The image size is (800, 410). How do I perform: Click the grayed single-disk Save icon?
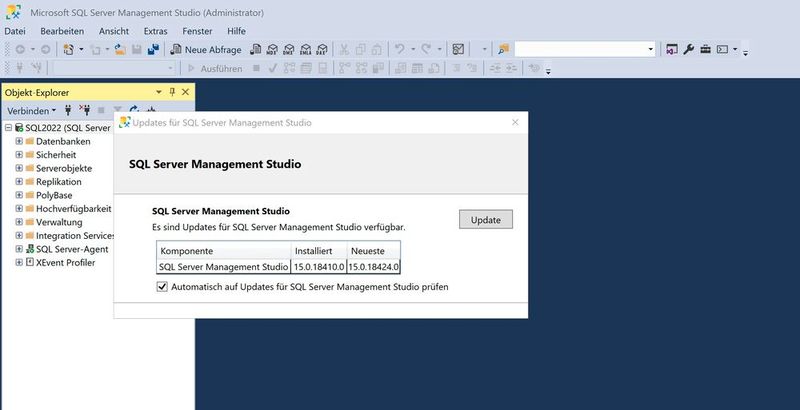click(137, 49)
